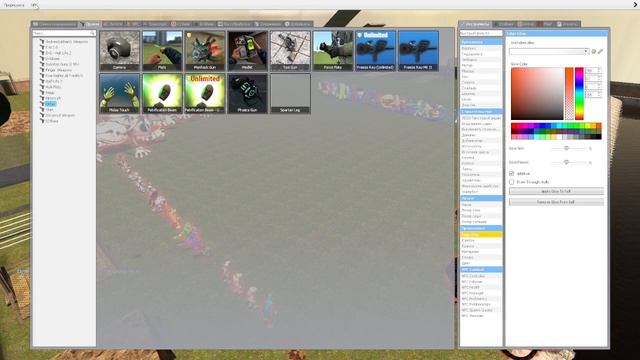The image size is (640, 360).
Task: Choose the Manhack Gun icon
Action: [x=204, y=51]
